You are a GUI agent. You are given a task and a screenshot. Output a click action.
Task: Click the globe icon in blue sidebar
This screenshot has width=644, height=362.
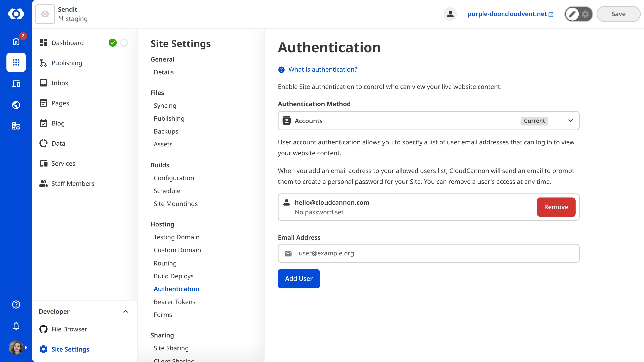[16, 105]
